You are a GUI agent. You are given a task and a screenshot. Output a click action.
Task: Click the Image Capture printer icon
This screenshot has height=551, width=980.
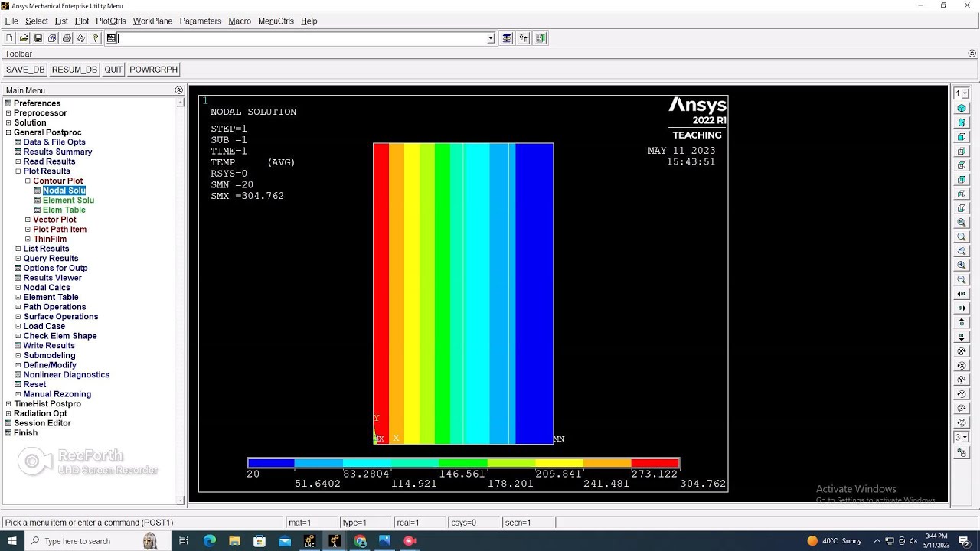(x=67, y=38)
